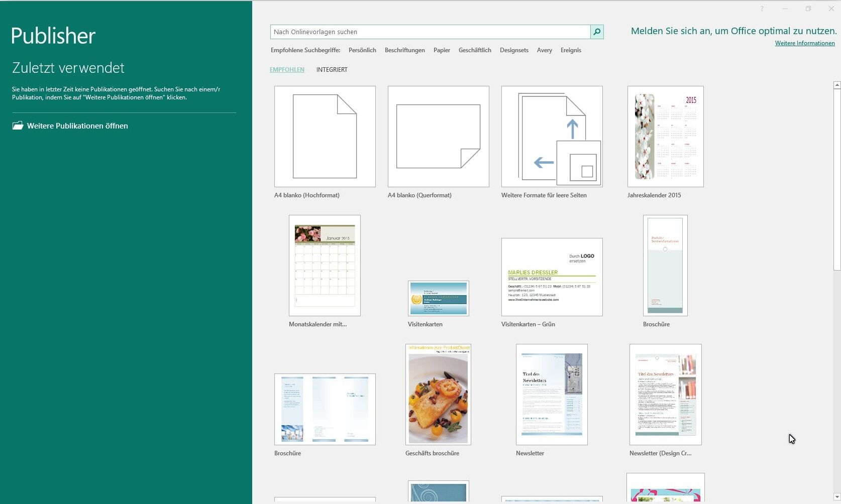Click label Visitenkarten – Grün
Image resolution: width=841 pixels, height=504 pixels.
[x=528, y=324]
